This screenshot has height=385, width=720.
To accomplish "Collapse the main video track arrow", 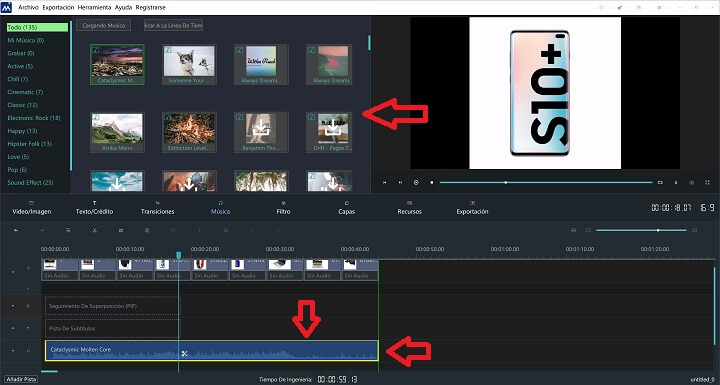I will coord(13,272).
